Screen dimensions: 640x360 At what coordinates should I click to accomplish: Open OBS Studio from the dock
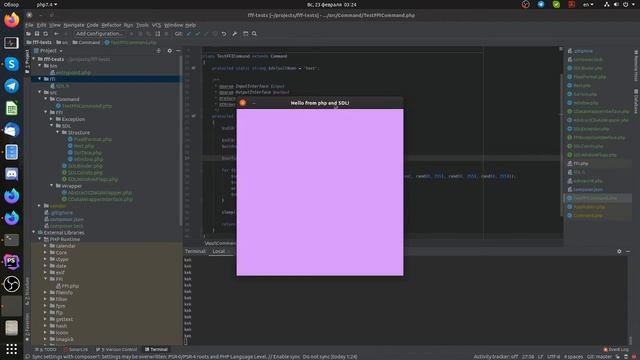[x=11, y=284]
